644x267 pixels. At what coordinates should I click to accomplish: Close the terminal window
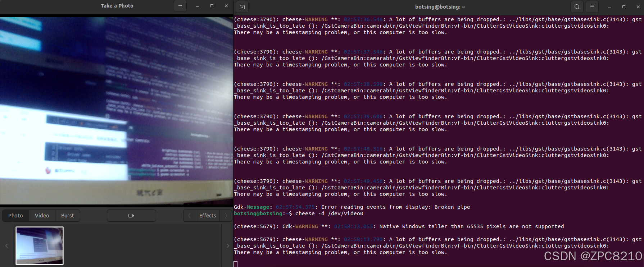point(638,7)
